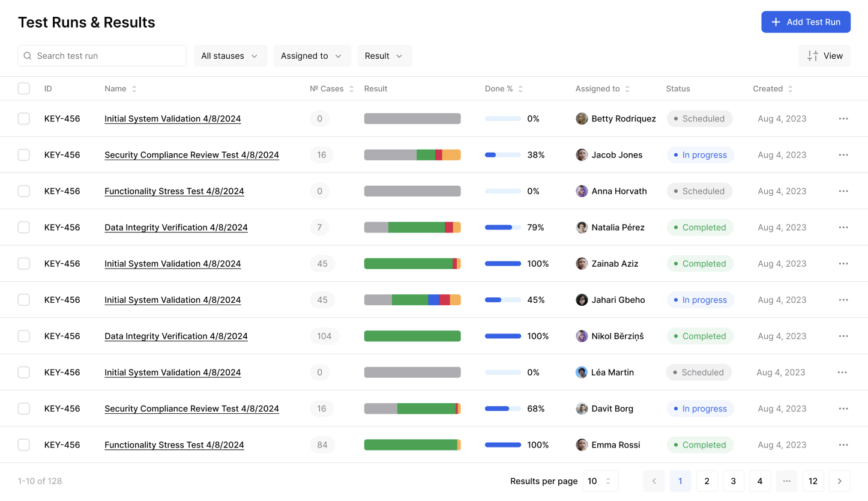
Task: Open more options for Betty Rodriquez row
Action: pos(843,119)
